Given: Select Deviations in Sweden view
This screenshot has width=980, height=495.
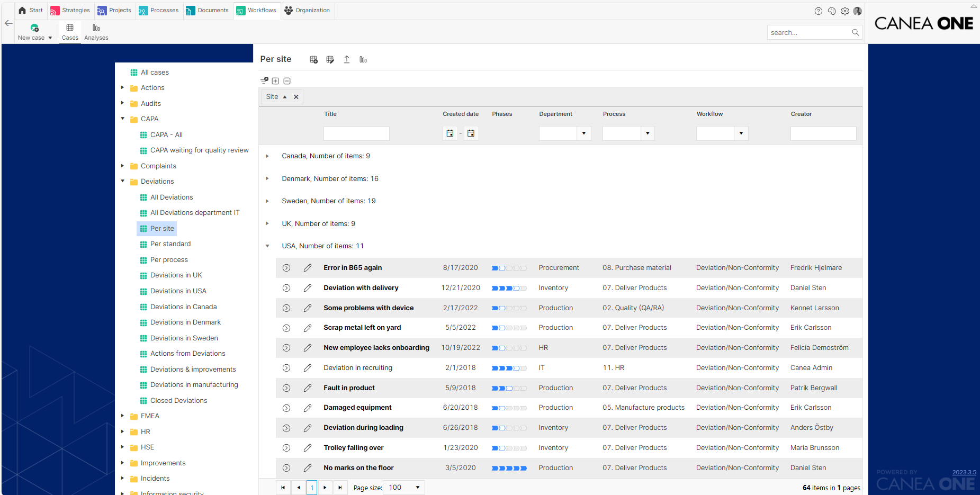Looking at the screenshot, I should click(x=184, y=338).
